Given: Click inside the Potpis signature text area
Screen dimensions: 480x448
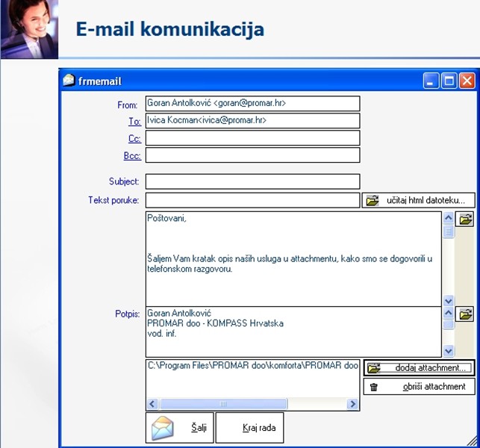Looking at the screenshot, I should 293,332.
